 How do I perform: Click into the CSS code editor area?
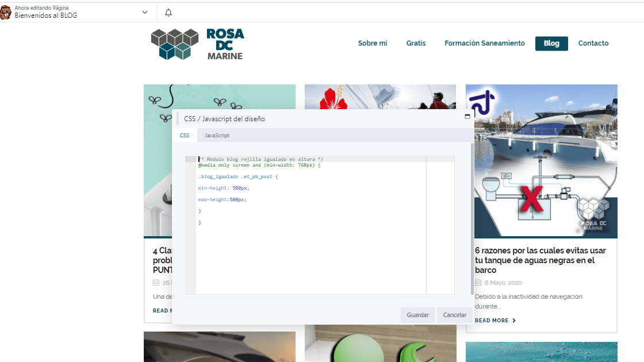[x=320, y=225]
